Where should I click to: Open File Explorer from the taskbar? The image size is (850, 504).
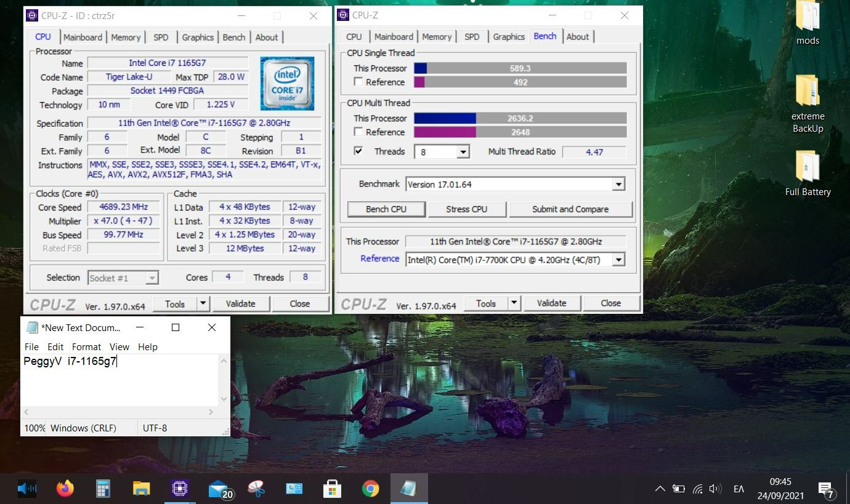141,489
